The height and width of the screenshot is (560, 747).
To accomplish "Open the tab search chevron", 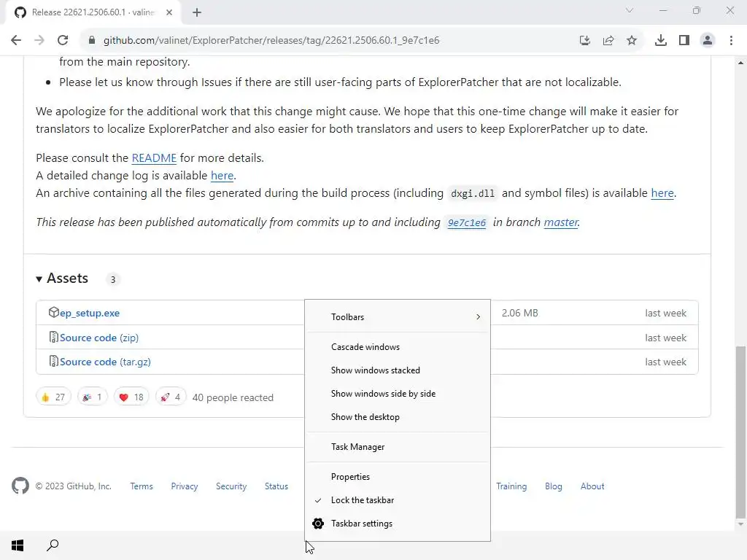I will (630, 10).
